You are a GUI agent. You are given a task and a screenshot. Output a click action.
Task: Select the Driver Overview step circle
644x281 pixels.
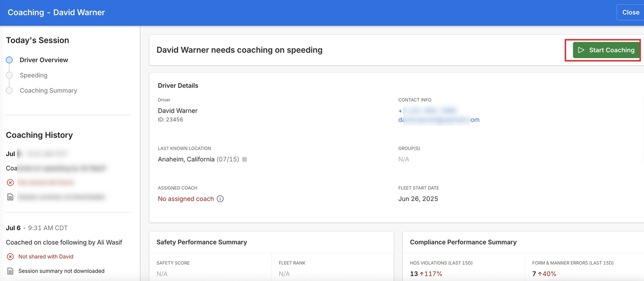click(9, 60)
